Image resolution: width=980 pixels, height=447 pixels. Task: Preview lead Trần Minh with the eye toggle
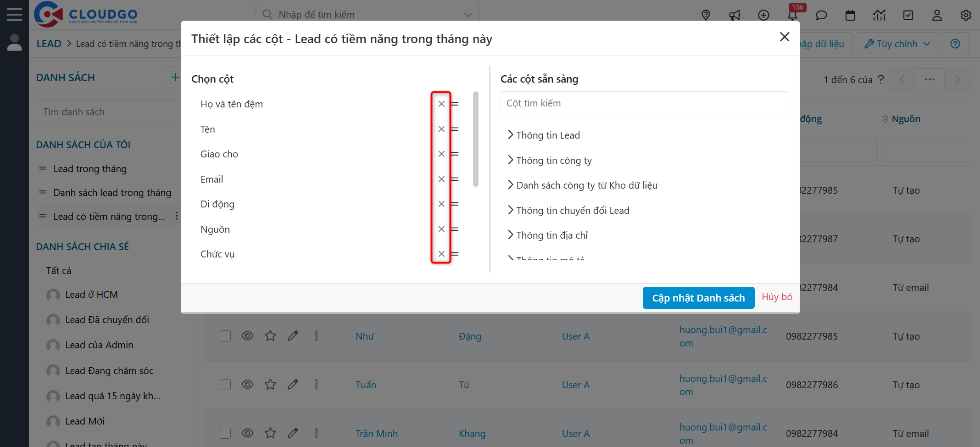tap(247, 433)
